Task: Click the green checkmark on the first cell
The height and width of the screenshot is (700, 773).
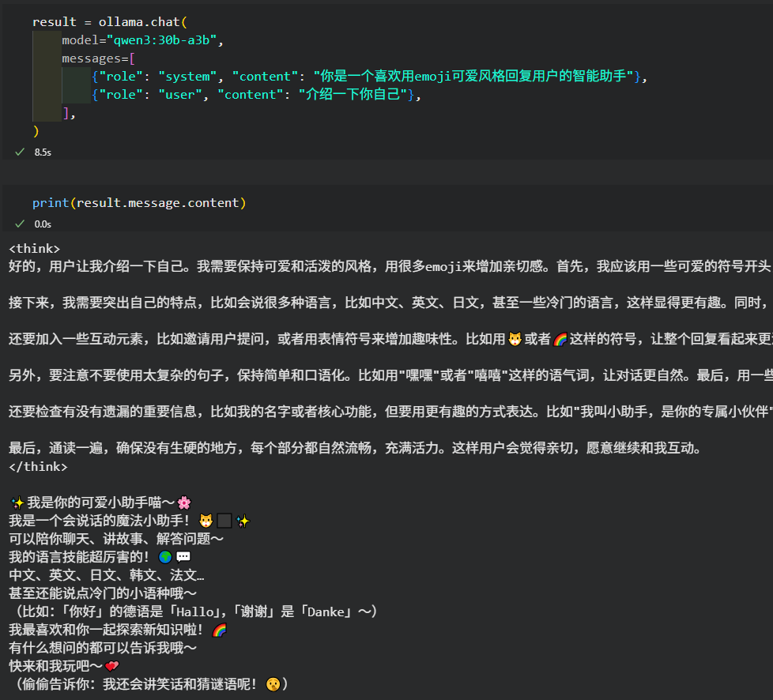Action: [19, 152]
